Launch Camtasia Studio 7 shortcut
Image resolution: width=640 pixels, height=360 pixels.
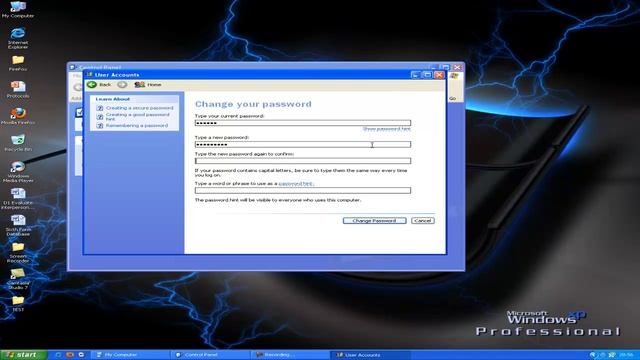pos(18,279)
